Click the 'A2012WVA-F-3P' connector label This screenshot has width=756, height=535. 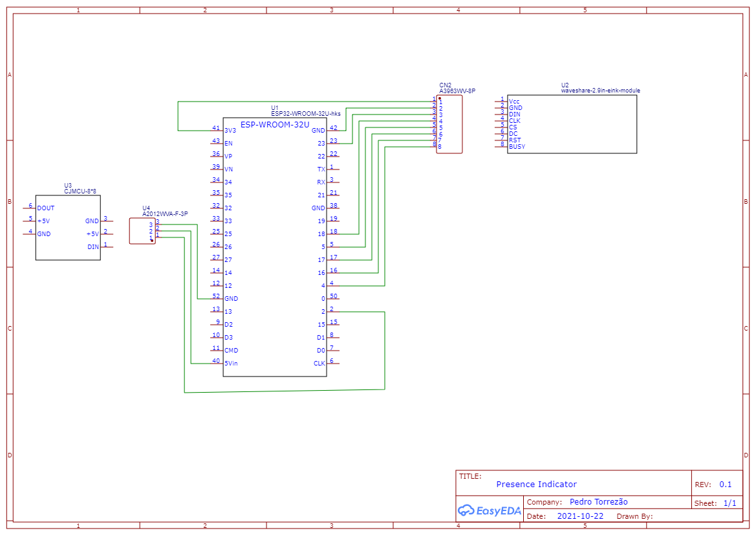[x=165, y=213]
